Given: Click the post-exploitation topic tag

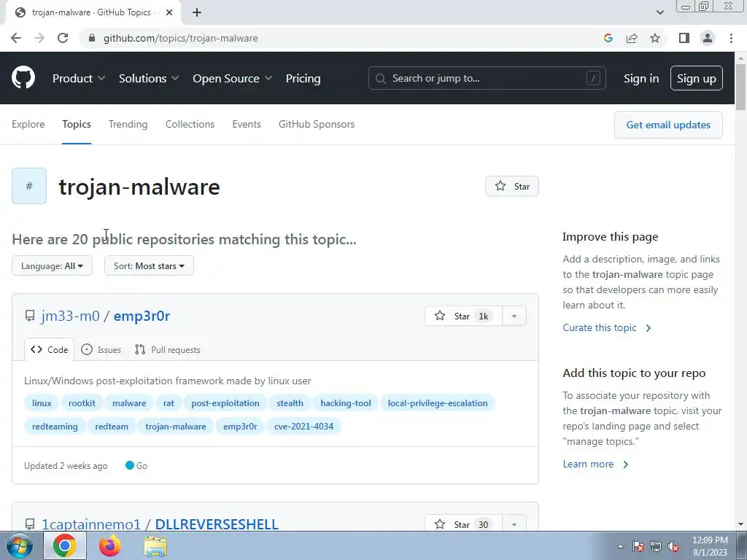Looking at the screenshot, I should [225, 402].
